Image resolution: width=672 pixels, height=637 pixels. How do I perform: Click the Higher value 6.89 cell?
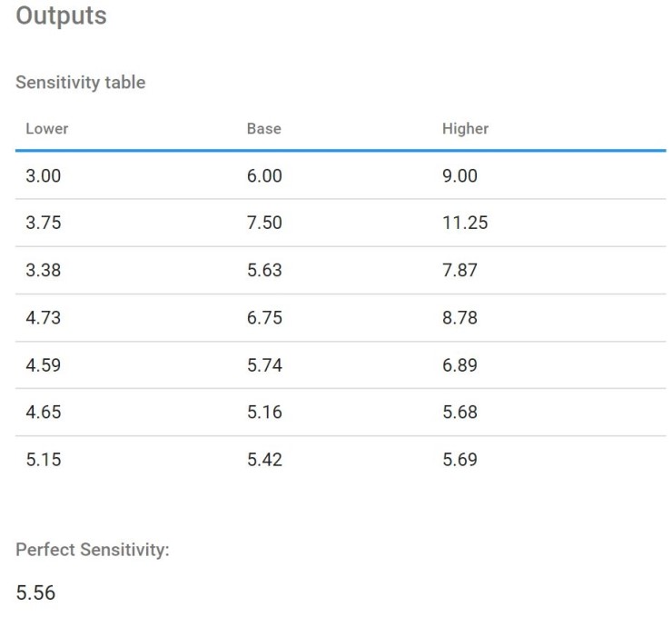point(460,365)
